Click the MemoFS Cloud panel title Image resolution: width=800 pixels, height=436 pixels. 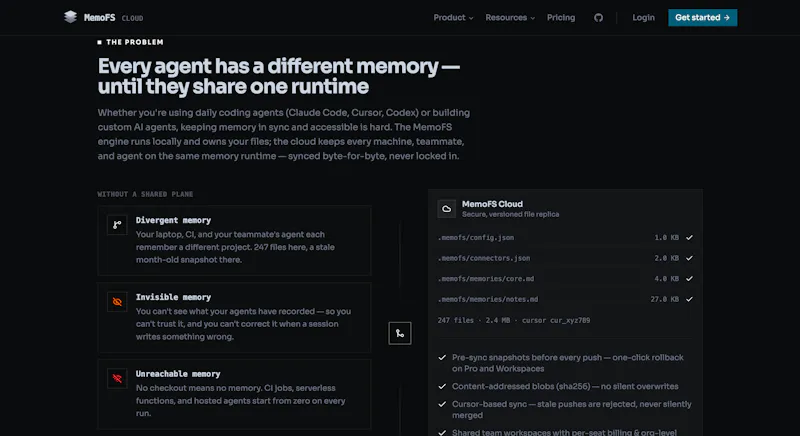pos(492,204)
